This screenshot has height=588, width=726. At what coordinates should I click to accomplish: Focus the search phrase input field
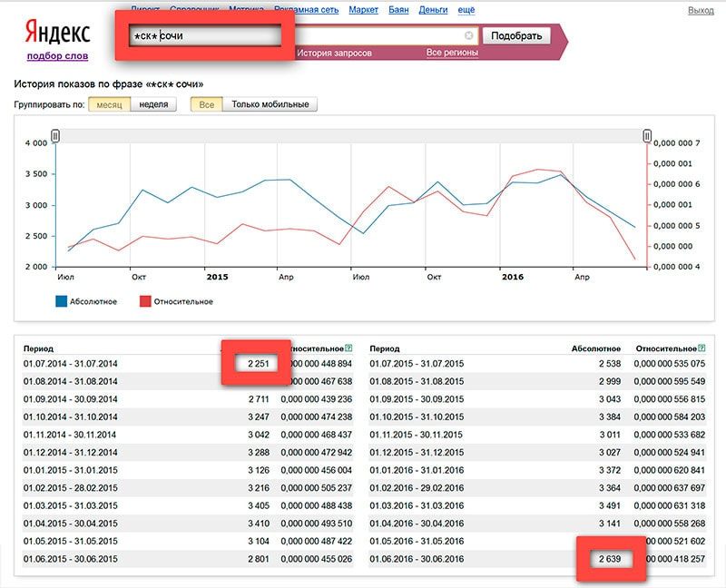(x=303, y=35)
